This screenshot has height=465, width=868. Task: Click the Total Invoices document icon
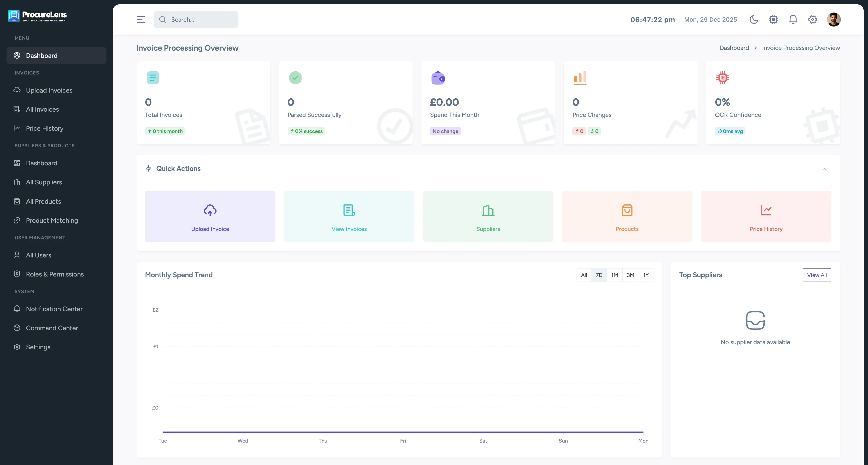coord(153,78)
